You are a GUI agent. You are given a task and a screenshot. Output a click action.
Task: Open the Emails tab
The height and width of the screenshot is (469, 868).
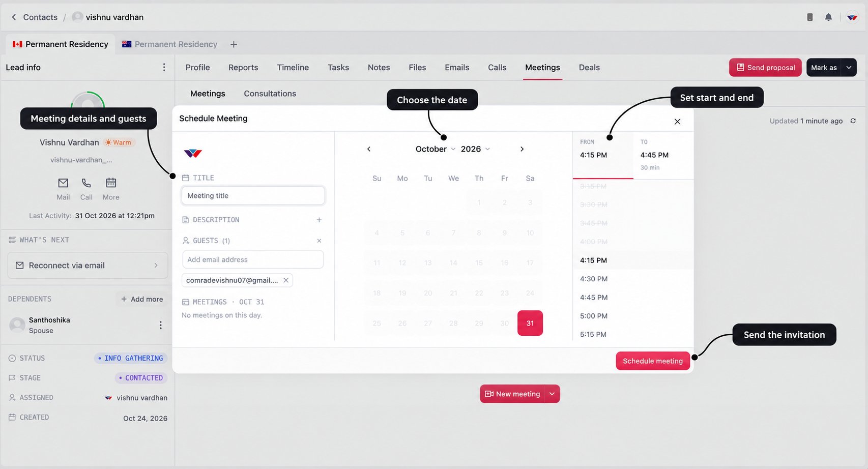(457, 68)
